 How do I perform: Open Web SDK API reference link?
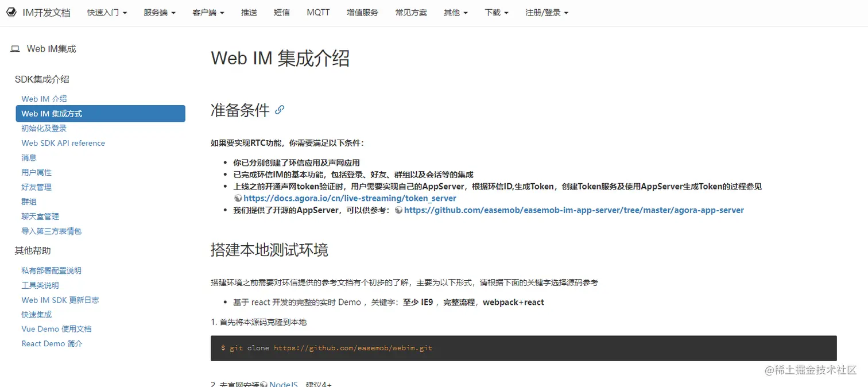coord(63,143)
